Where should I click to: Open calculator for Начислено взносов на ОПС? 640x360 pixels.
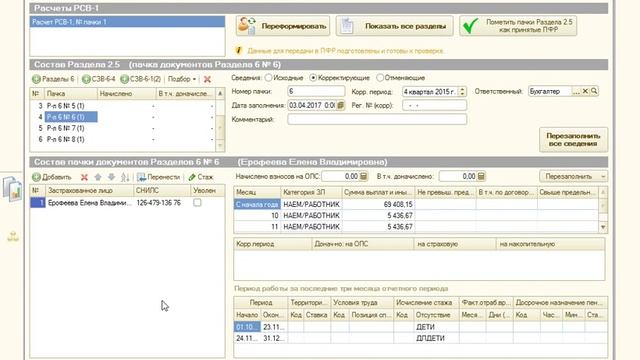coord(363,176)
